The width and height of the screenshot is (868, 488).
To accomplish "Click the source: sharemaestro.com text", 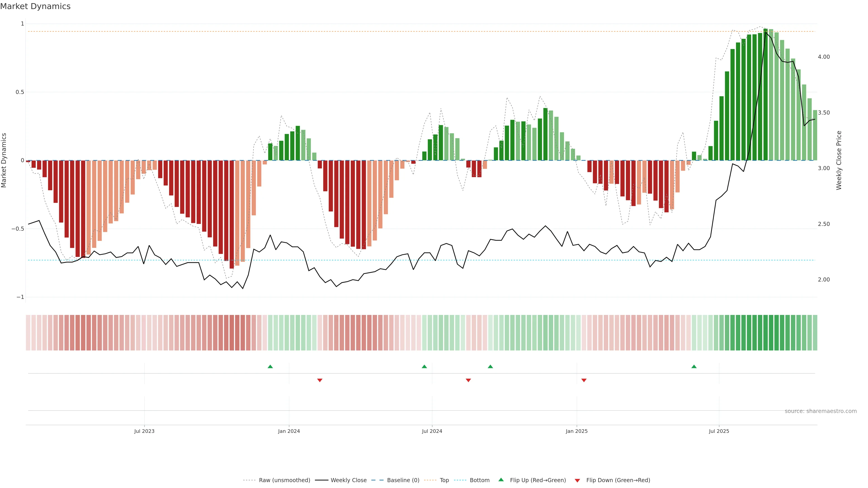I will coord(821,411).
